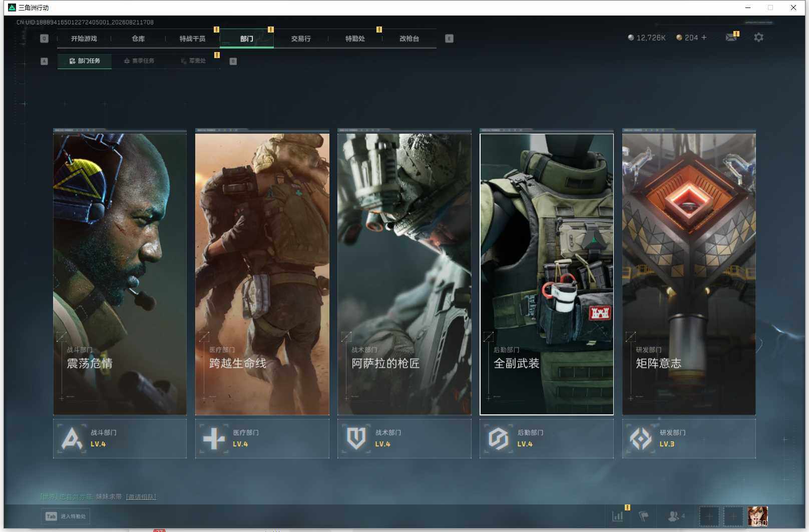Click the D key hint beside sub-tabs

pyautogui.click(x=233, y=61)
